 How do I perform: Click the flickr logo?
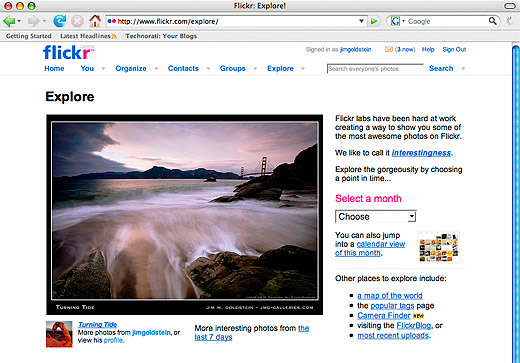(68, 52)
